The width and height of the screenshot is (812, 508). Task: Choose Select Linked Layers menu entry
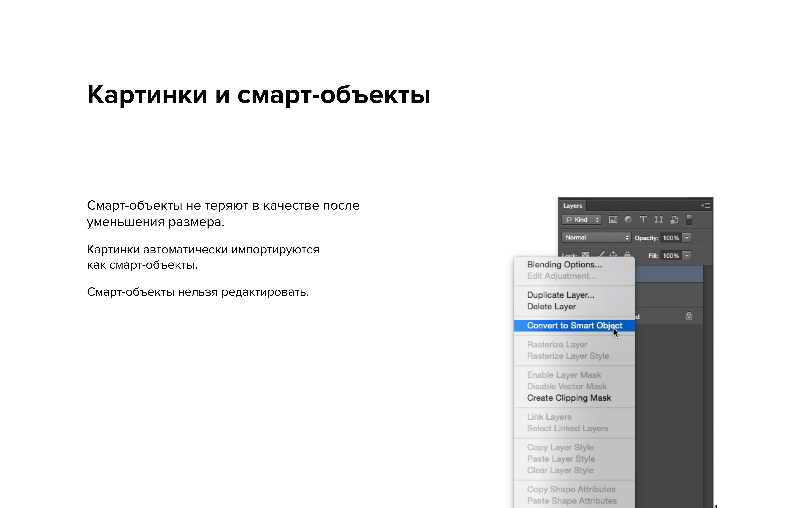[574, 428]
